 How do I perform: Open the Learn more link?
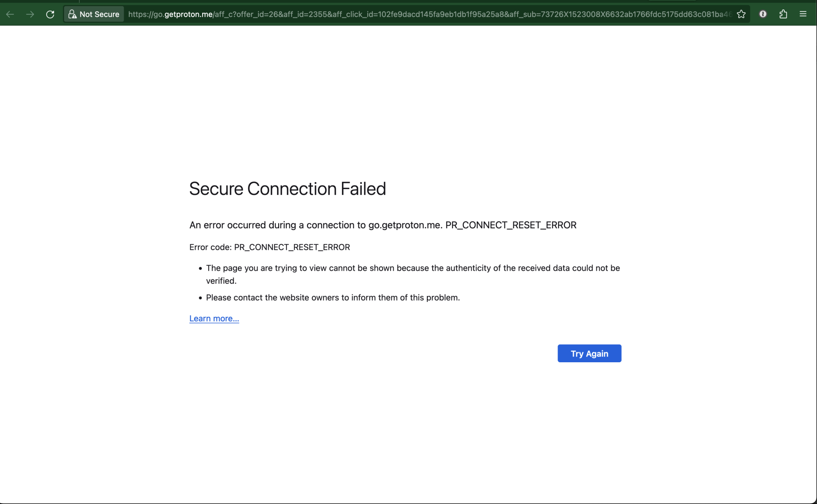(214, 318)
